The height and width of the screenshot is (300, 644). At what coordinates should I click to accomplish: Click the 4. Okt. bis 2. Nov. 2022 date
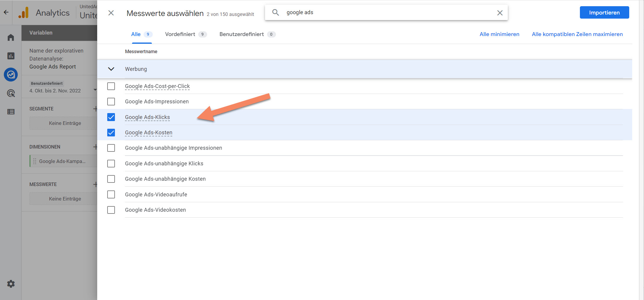pyautogui.click(x=55, y=91)
